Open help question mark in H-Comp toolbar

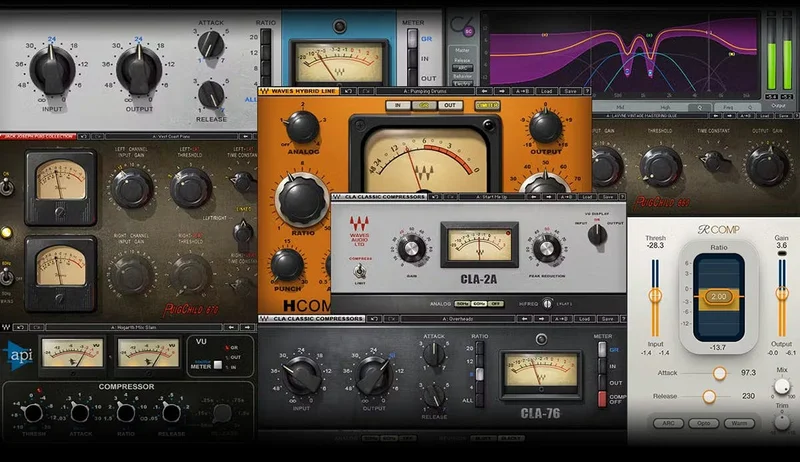588,91
